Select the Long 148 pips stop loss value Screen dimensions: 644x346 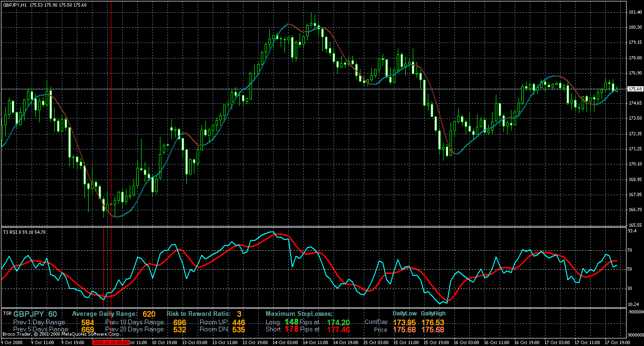click(x=292, y=322)
